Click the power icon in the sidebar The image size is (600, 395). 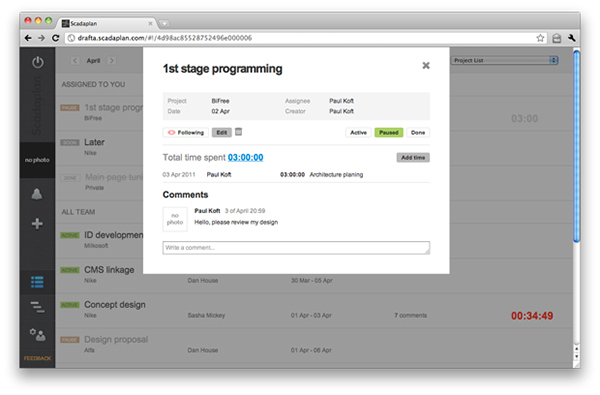[x=38, y=62]
